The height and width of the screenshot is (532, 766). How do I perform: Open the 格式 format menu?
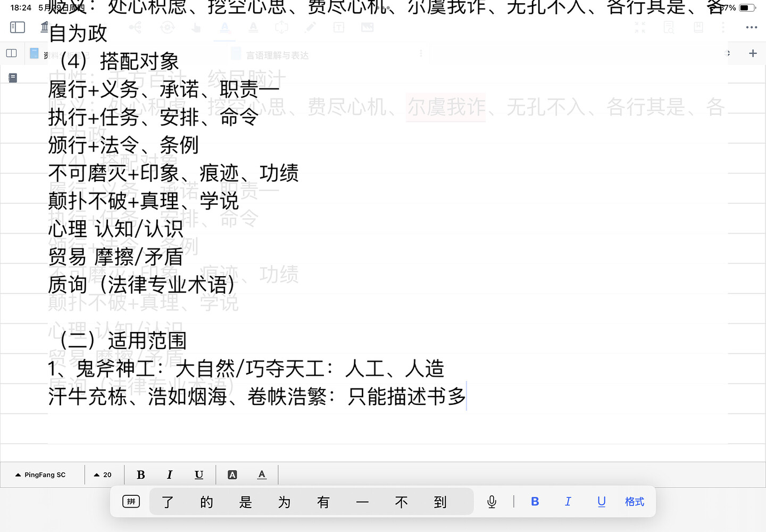click(635, 501)
